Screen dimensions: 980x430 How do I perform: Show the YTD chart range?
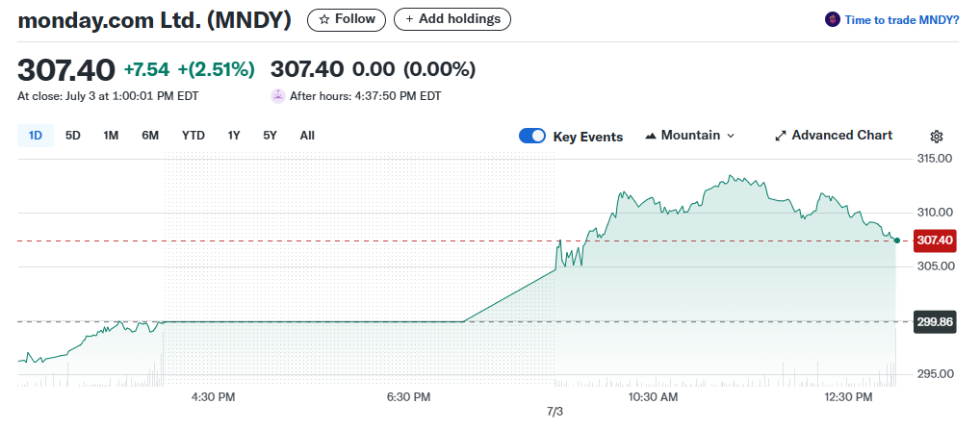pyautogui.click(x=193, y=136)
